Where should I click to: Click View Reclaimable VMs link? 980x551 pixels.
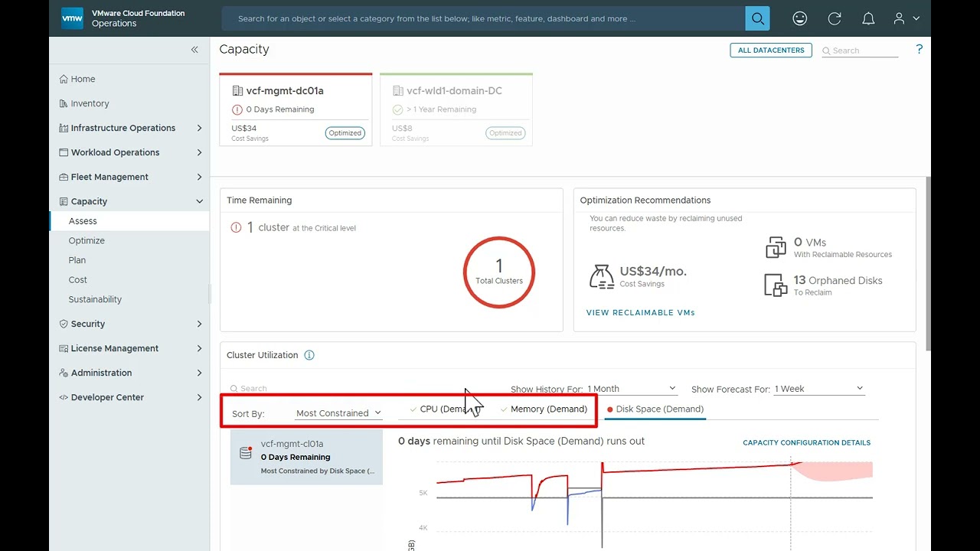640,313
